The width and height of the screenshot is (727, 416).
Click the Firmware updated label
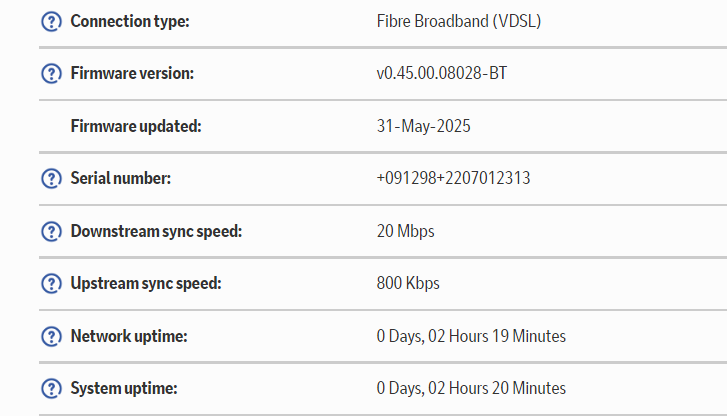136,126
